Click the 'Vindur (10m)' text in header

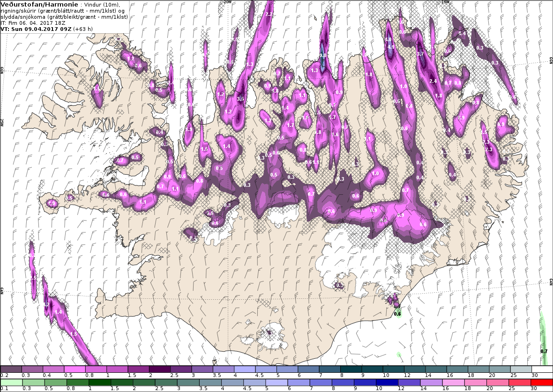103,5
